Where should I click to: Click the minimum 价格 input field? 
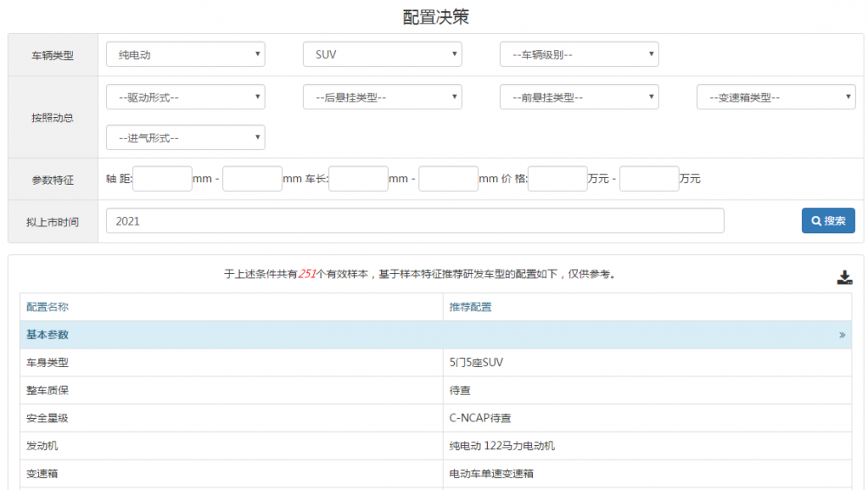(558, 179)
